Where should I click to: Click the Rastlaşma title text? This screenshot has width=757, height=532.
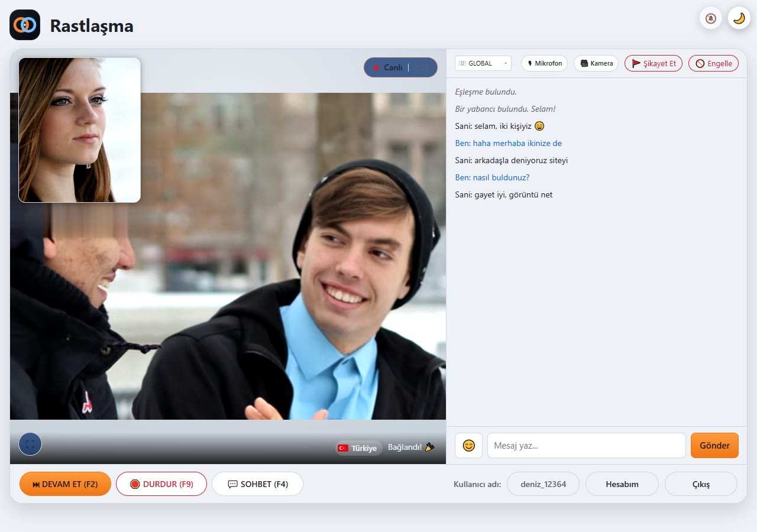(92, 26)
